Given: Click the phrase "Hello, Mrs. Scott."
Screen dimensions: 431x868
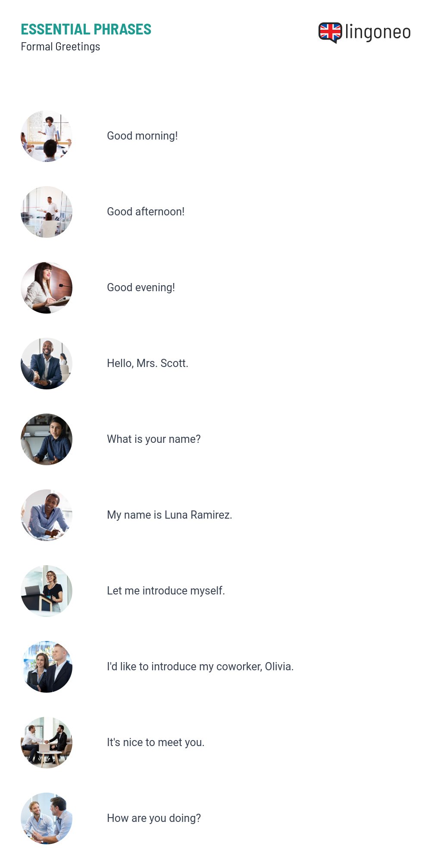Looking at the screenshot, I should tap(147, 364).
